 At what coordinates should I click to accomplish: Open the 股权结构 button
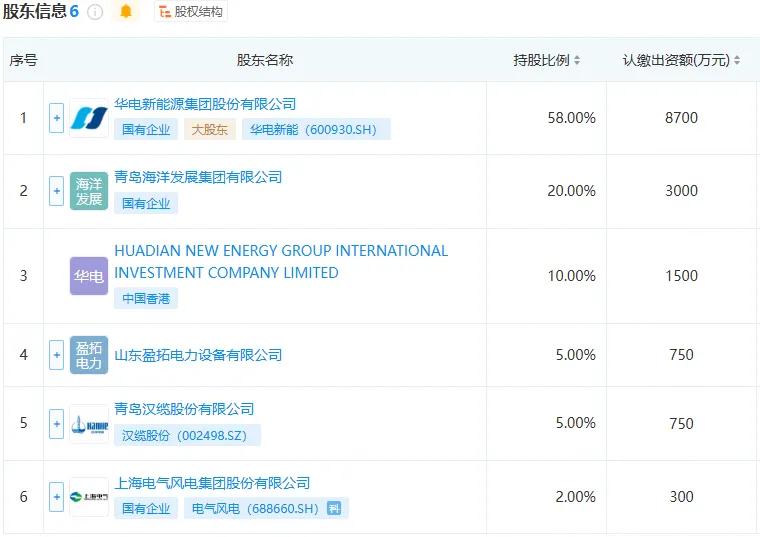[191, 12]
